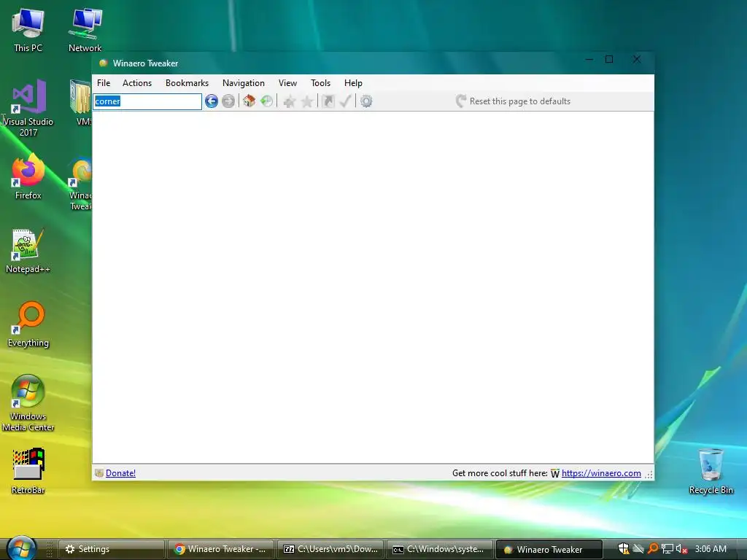Select the RetroBar desktop icon

pyautogui.click(x=28, y=472)
